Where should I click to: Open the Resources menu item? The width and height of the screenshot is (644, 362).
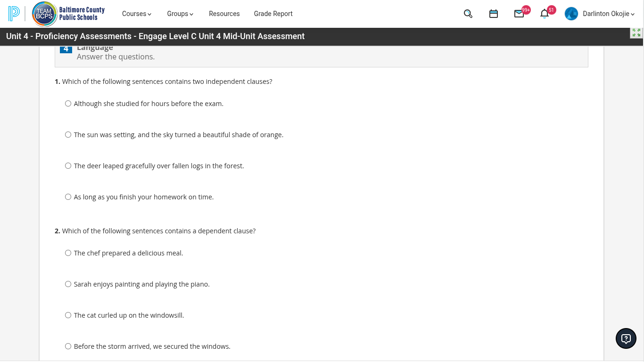(224, 14)
